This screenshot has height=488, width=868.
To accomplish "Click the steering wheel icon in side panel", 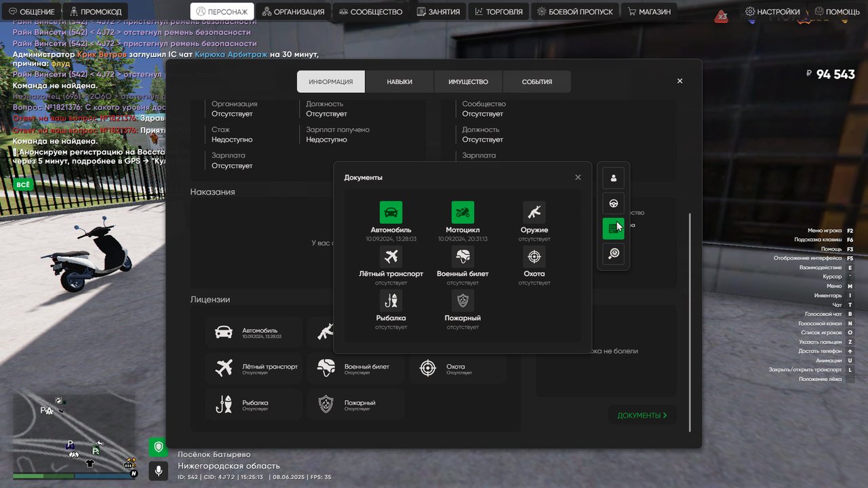I will point(614,203).
